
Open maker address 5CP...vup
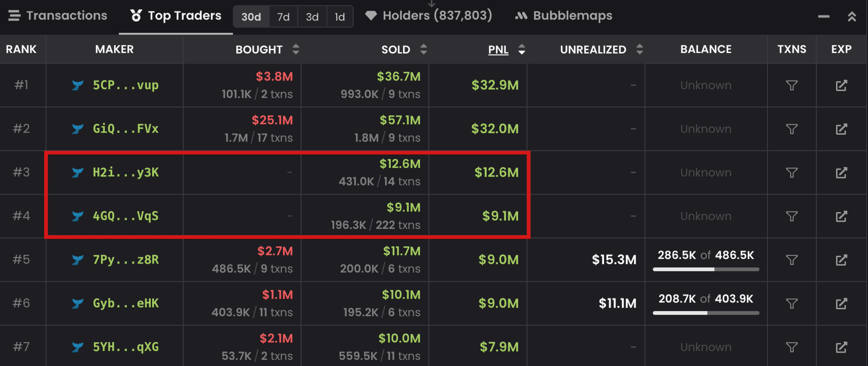pyautogui.click(x=125, y=85)
